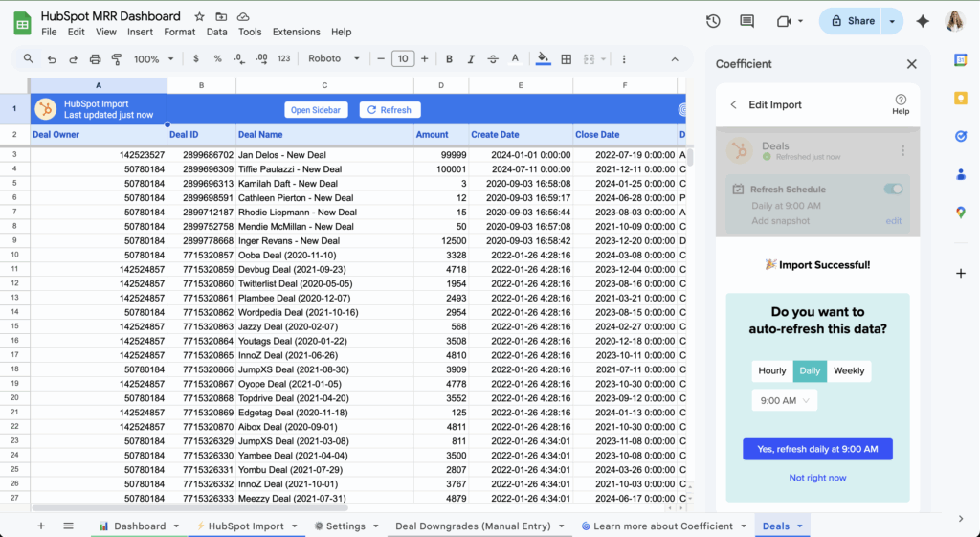Screen dimensions: 980x537
Task: Search the menus with the magnifier icon
Action: pyautogui.click(x=28, y=58)
